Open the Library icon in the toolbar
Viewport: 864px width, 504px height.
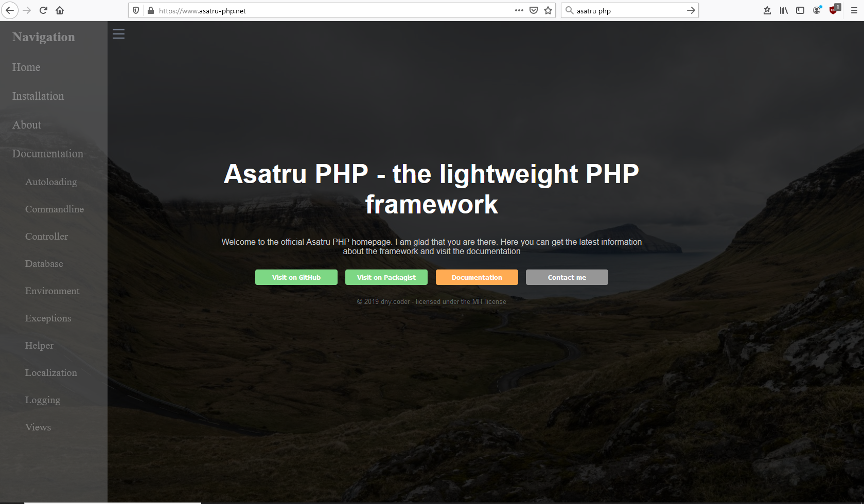(x=783, y=10)
